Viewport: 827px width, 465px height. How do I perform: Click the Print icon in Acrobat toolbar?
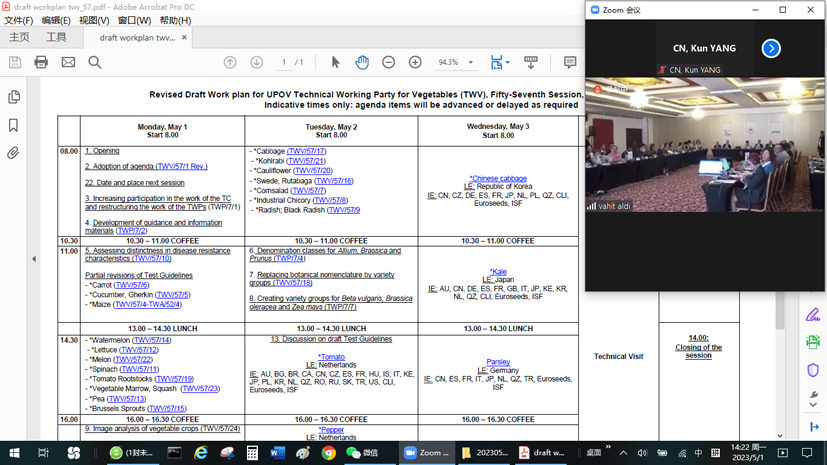pos(41,62)
